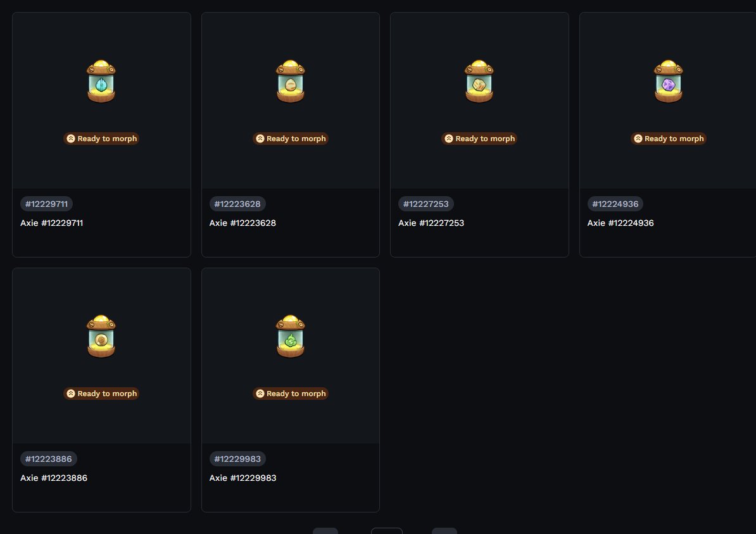
Task: Open the purple egg capsule for Axie #12224936
Action: pyautogui.click(x=668, y=82)
